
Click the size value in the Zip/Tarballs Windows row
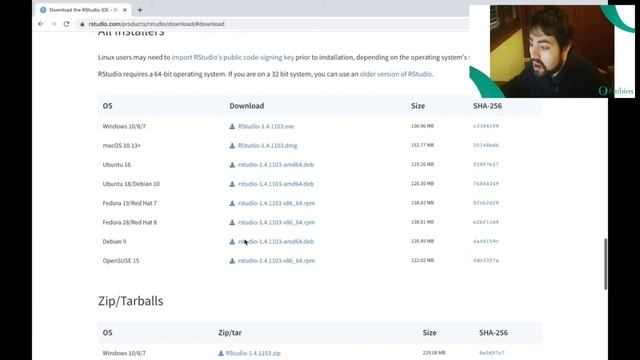click(x=434, y=353)
